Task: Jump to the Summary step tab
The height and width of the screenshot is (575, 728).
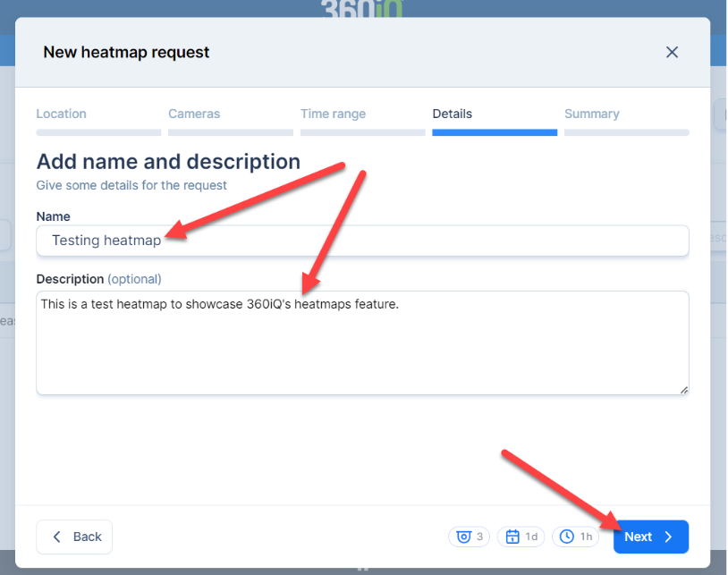Action: [x=591, y=114]
